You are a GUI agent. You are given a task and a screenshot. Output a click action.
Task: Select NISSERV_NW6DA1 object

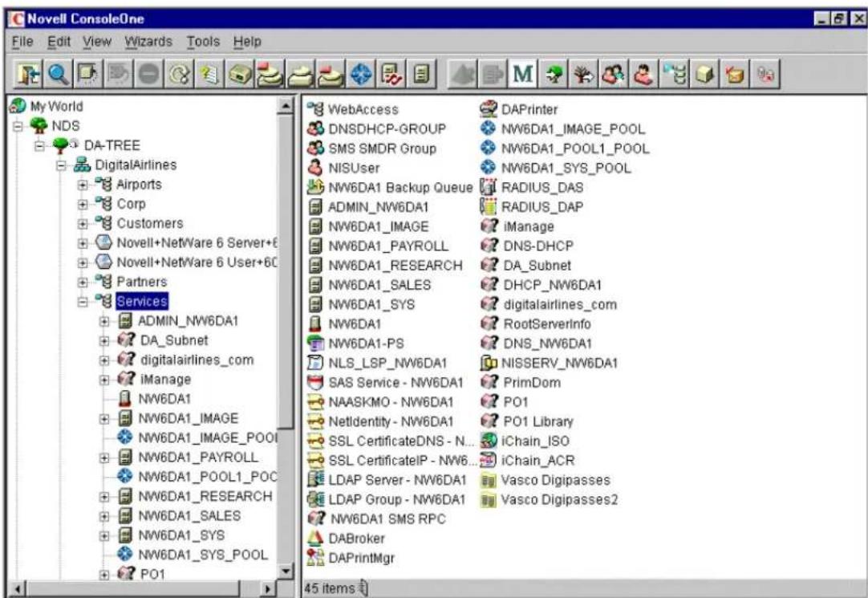pos(559,364)
